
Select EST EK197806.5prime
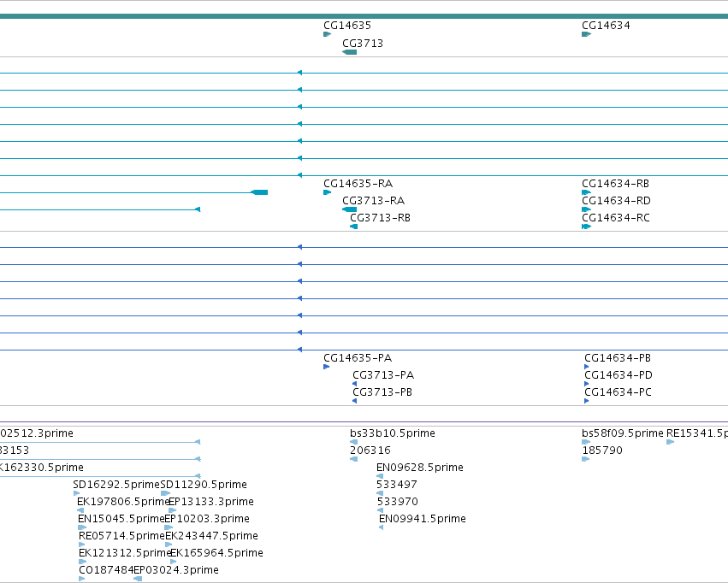[x=122, y=502]
